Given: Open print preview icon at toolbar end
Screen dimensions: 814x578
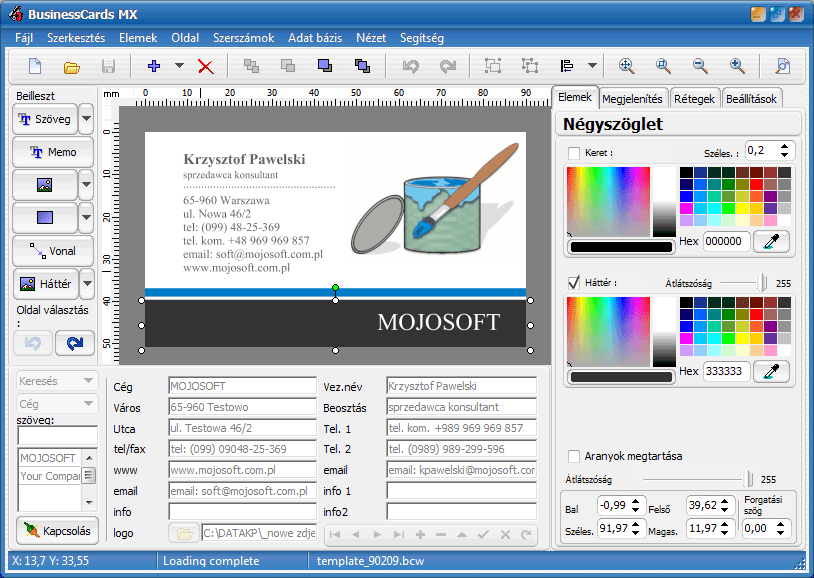Looking at the screenshot, I should pyautogui.click(x=782, y=66).
